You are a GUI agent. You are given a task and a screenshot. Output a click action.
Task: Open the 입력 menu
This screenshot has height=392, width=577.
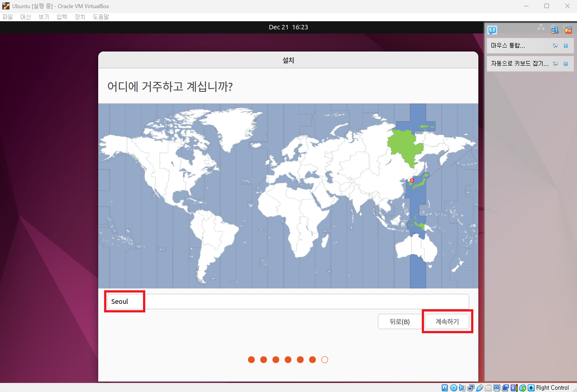[x=62, y=17]
